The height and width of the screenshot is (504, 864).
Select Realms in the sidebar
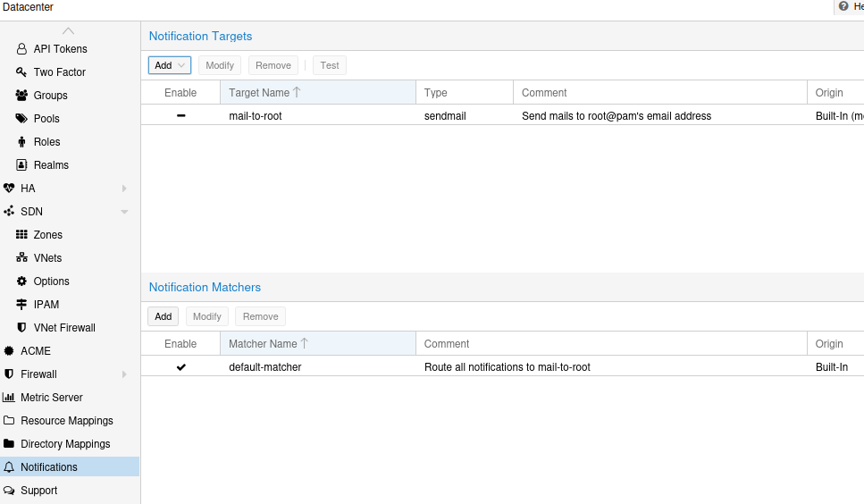51,165
